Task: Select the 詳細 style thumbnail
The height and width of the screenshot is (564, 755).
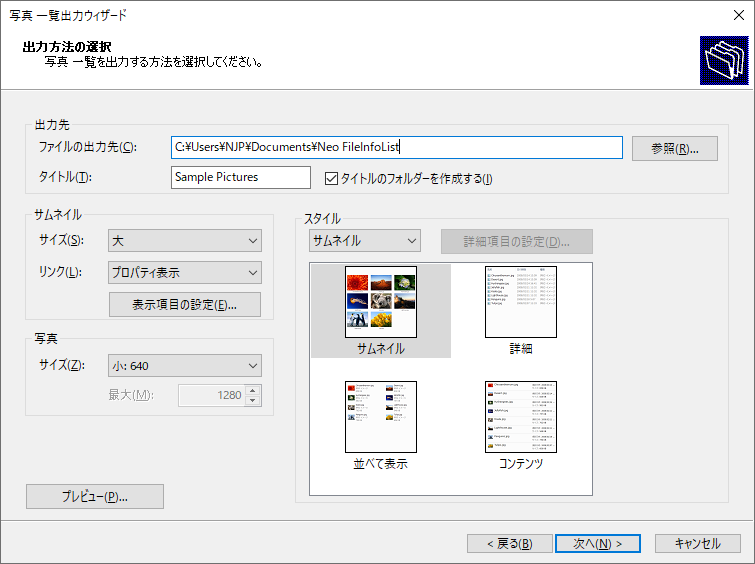Action: [x=521, y=311]
